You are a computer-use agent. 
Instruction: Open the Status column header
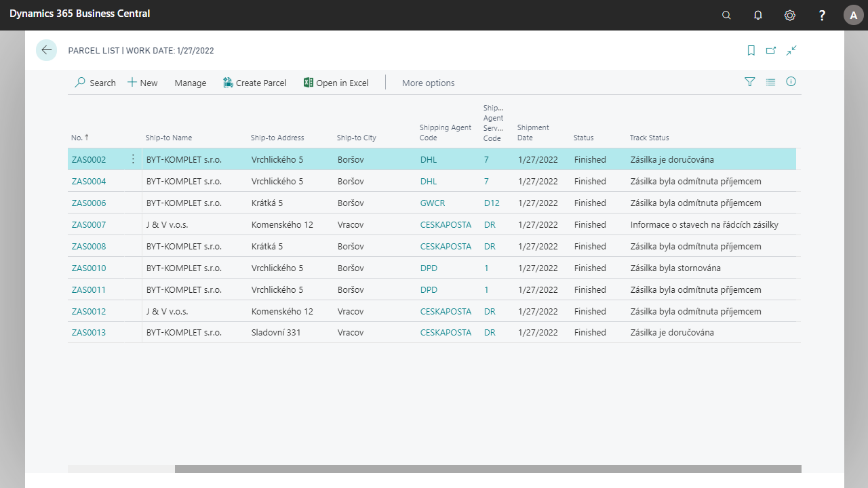584,138
